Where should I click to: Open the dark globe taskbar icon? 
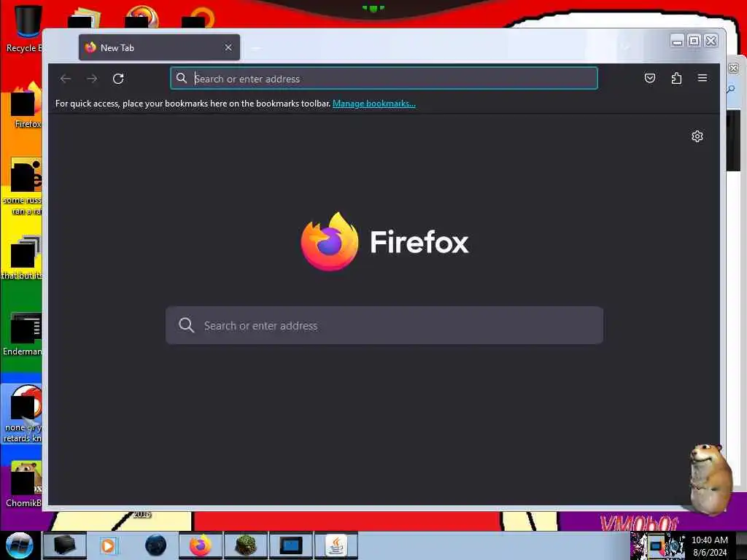coord(156,545)
